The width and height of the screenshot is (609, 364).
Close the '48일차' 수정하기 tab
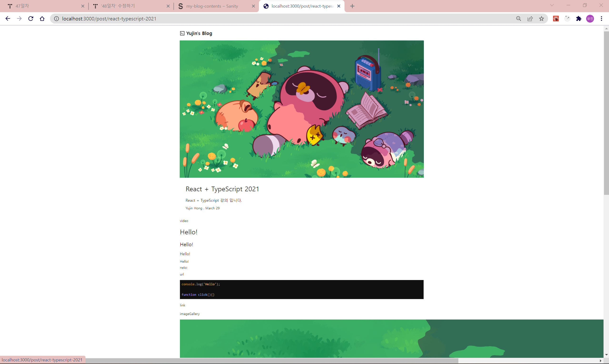pos(168,6)
